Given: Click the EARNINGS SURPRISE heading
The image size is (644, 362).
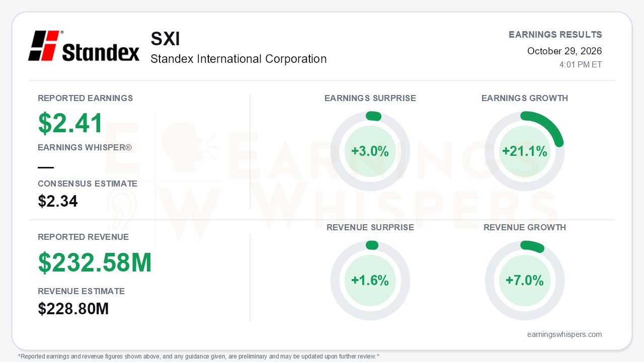Looking at the screenshot, I should 370,98.
